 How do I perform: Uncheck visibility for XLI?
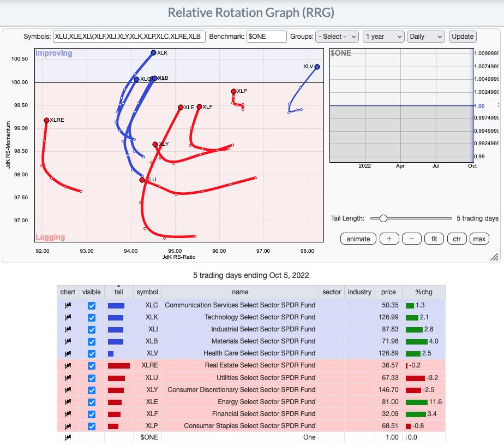click(x=92, y=330)
